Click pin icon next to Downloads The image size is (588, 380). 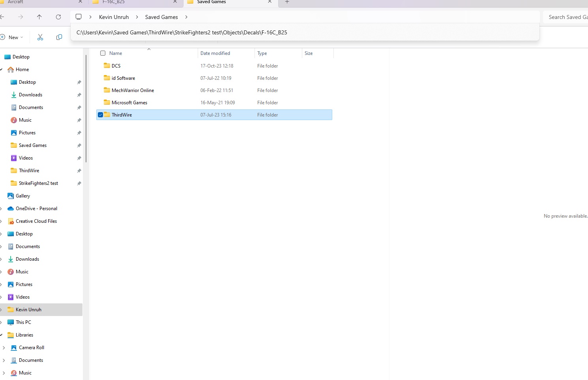pos(79,95)
